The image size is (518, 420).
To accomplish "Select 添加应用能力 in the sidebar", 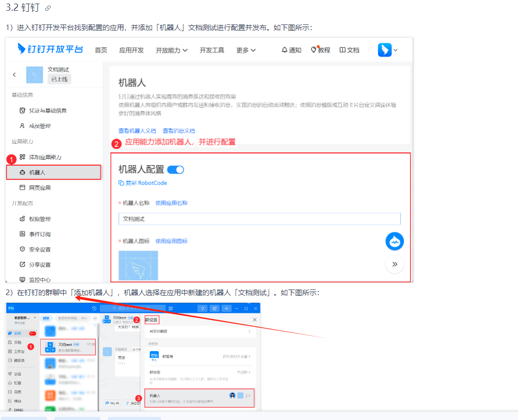I will pos(40,157).
